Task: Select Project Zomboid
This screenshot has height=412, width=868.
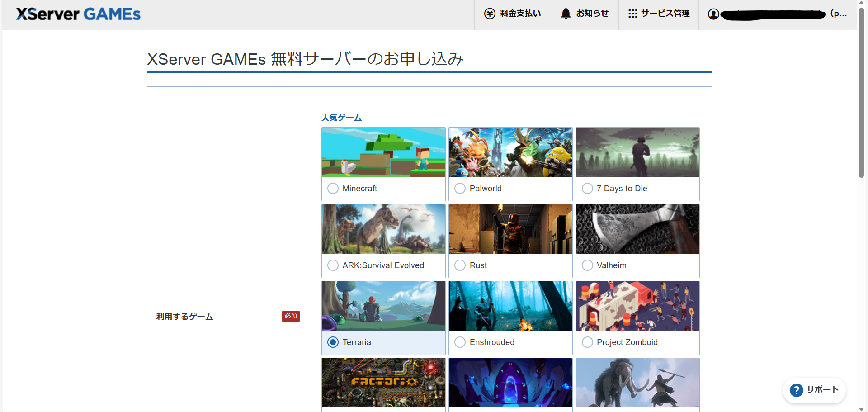Action: (x=587, y=342)
